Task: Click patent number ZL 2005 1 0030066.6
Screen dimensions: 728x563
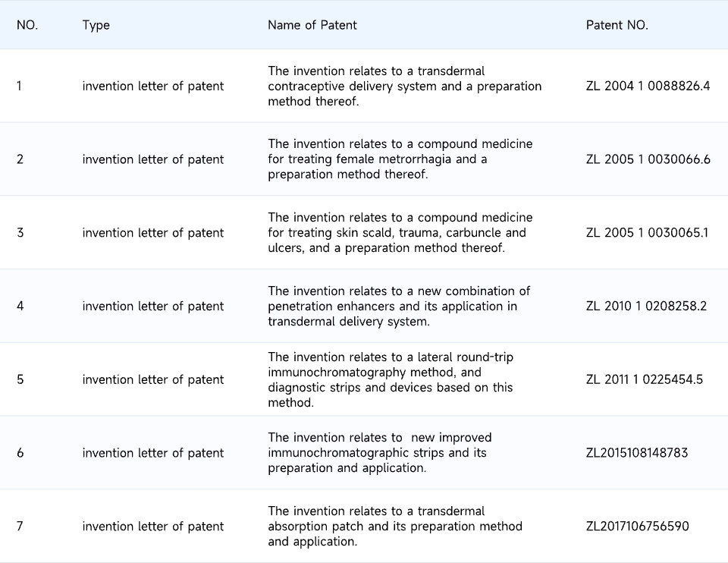Action: 648,159
